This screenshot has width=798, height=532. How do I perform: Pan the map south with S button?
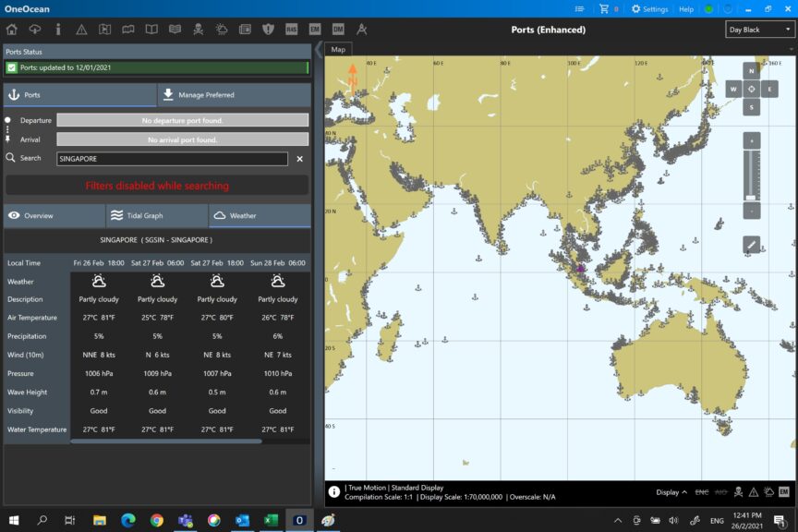[752, 107]
